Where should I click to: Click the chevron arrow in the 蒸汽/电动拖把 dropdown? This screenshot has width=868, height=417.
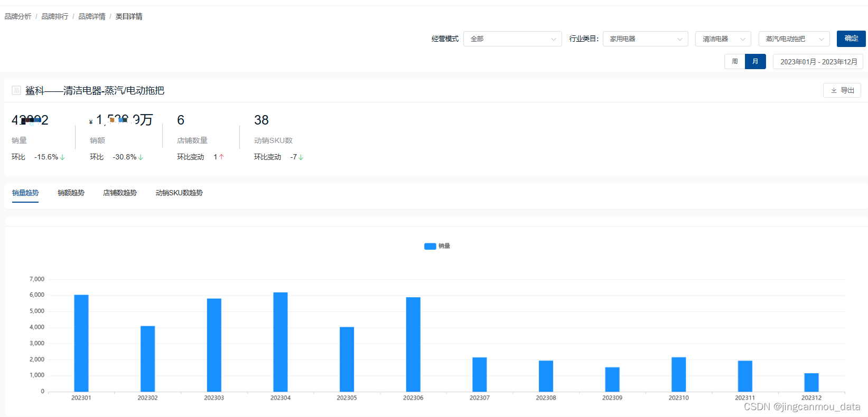(821, 39)
